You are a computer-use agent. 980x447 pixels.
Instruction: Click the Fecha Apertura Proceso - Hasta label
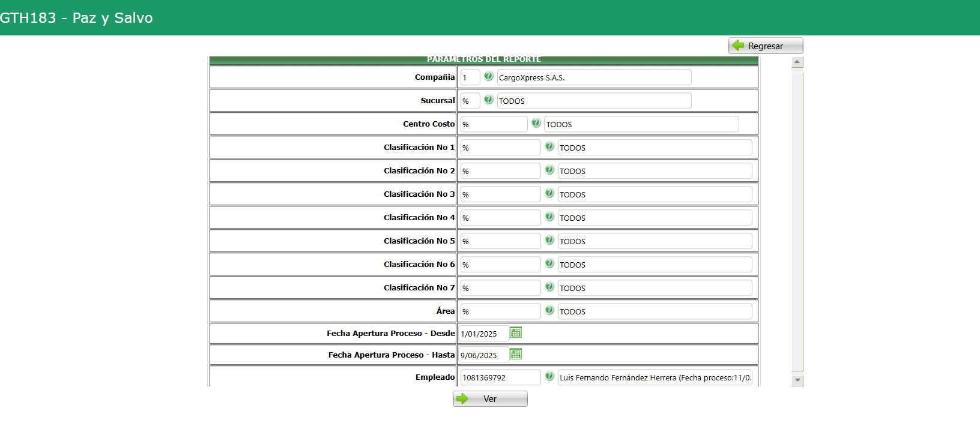coord(392,355)
